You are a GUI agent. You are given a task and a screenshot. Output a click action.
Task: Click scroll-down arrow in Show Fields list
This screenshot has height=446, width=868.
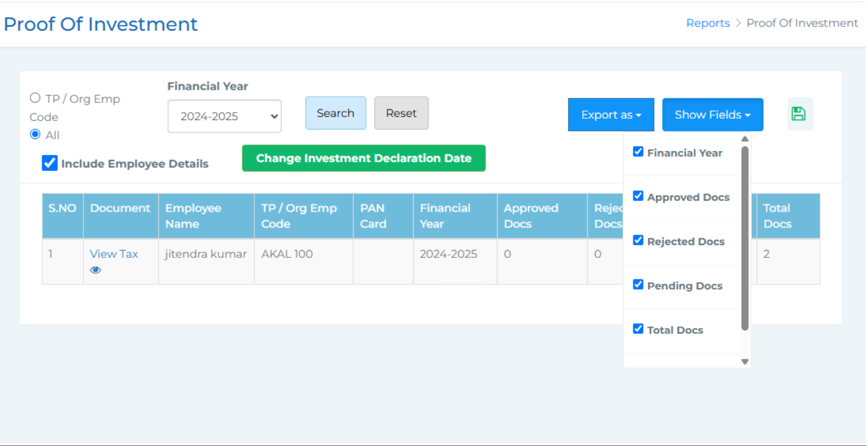(745, 362)
